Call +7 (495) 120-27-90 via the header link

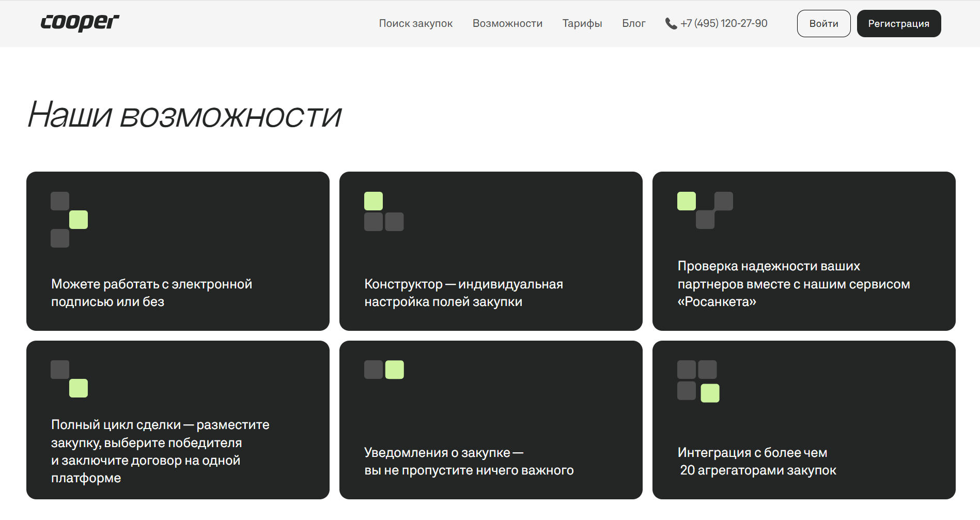pos(724,23)
